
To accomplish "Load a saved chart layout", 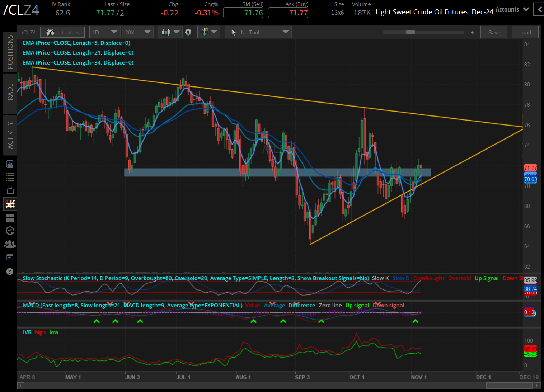I will point(525,32).
